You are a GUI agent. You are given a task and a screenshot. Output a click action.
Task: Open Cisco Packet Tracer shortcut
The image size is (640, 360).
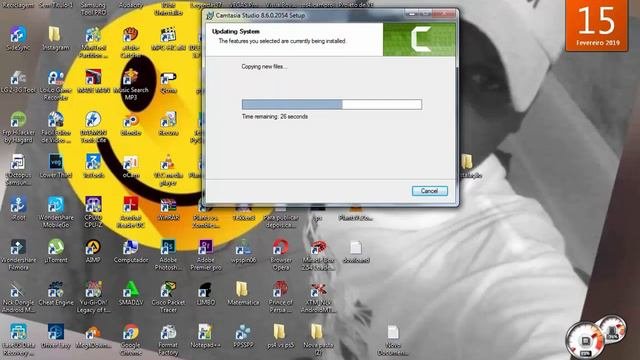click(x=168, y=298)
